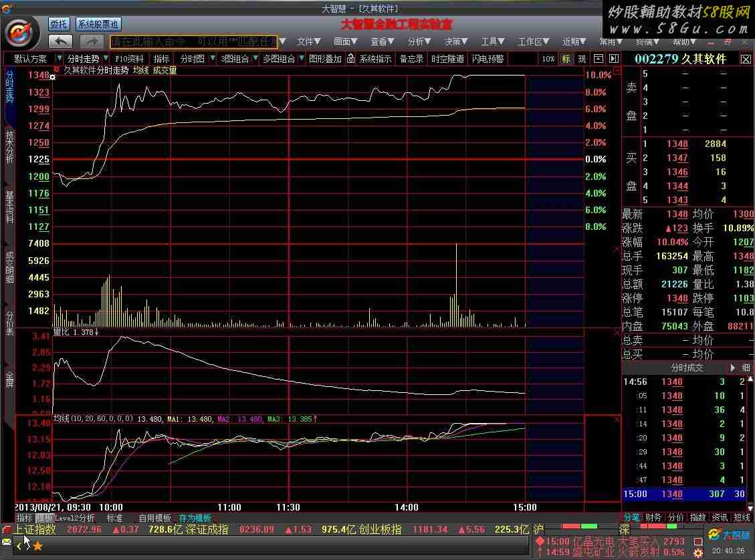Viewport: 755px width, 560px height.
Task: Expand the 工作区 dropdown menu
Action: click(534, 42)
